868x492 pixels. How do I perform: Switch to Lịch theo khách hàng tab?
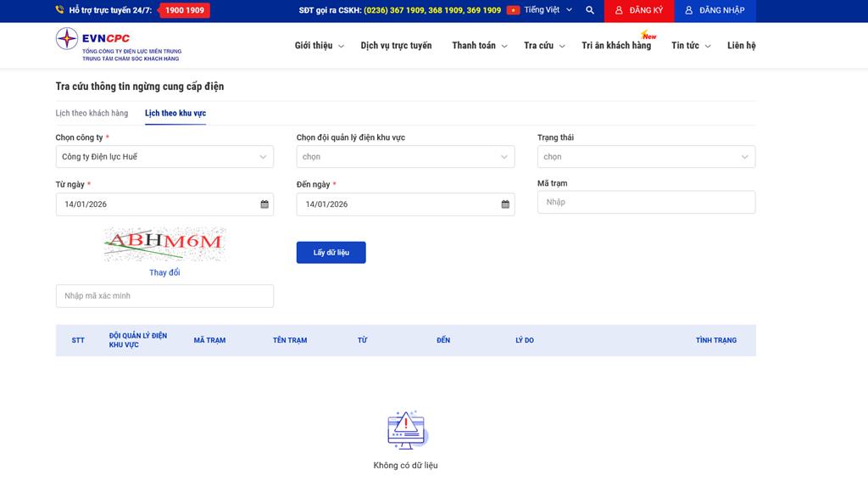92,113
